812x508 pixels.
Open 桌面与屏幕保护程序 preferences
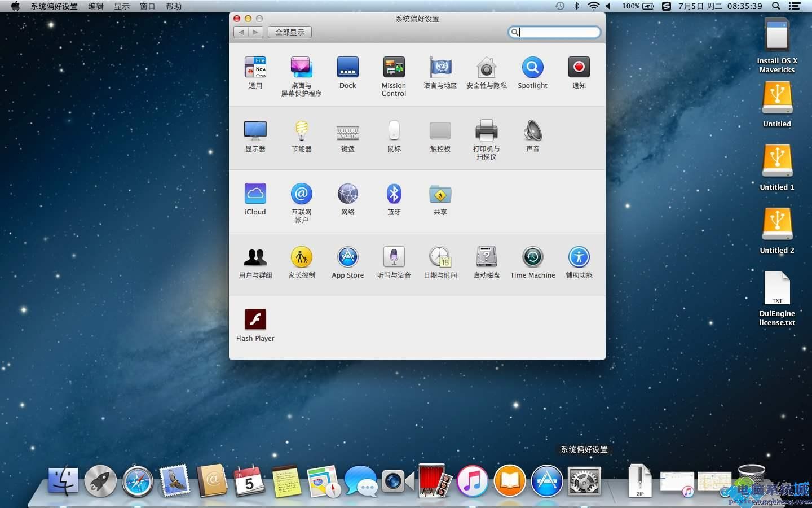pos(301,67)
